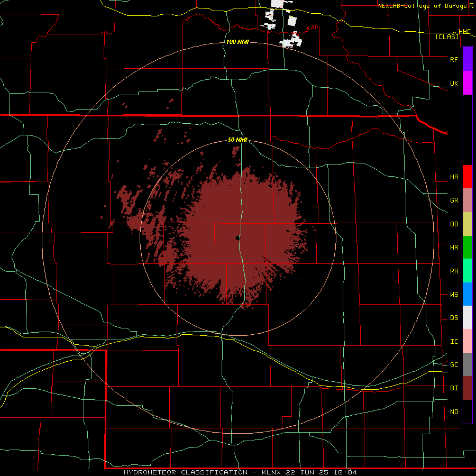
Task: Click the 'ND' legend label
Action: (x=454, y=412)
